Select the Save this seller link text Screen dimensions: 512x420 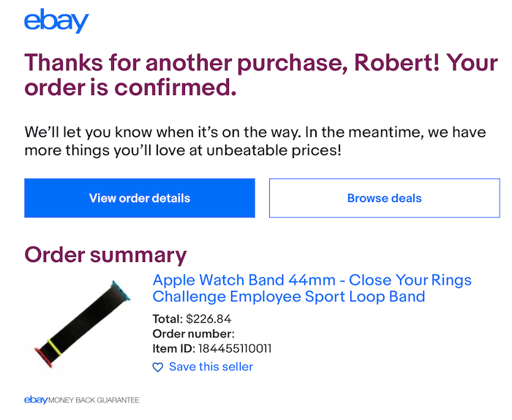click(x=211, y=367)
